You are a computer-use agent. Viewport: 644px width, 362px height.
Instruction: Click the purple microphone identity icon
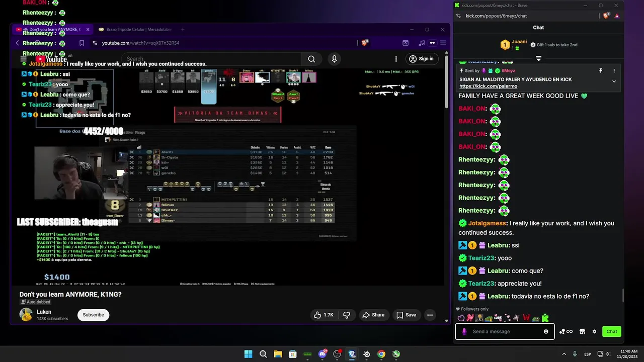click(x=464, y=331)
